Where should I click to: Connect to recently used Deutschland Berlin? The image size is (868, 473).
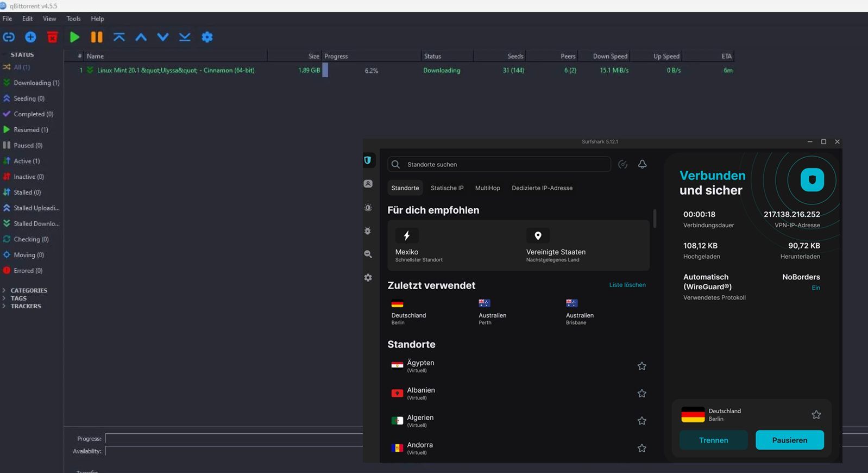(408, 312)
